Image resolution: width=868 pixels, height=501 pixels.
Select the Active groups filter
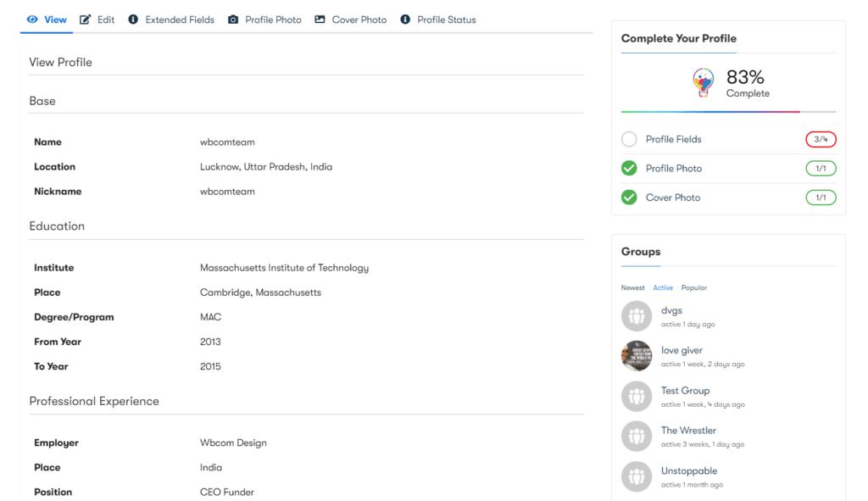click(663, 288)
